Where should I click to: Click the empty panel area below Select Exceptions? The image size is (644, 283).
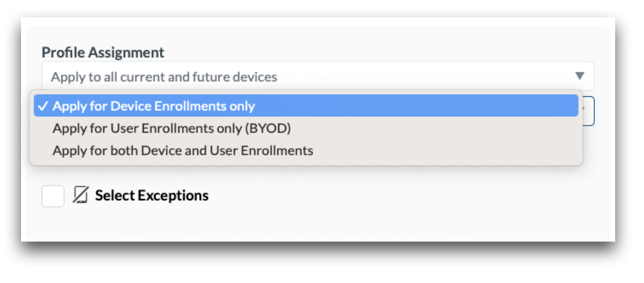point(305,223)
